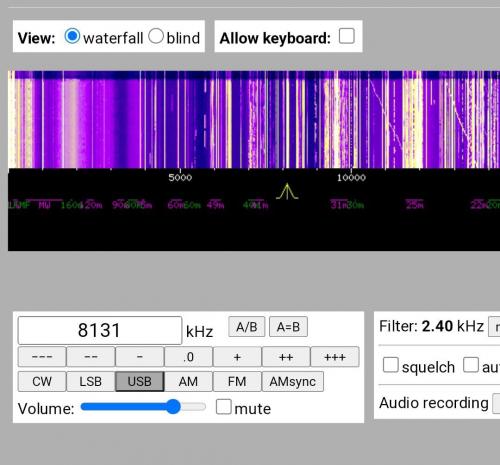The height and width of the screenshot is (465, 500).
Task: Focus the 8131 kHz frequency input field
Action: [100, 330]
